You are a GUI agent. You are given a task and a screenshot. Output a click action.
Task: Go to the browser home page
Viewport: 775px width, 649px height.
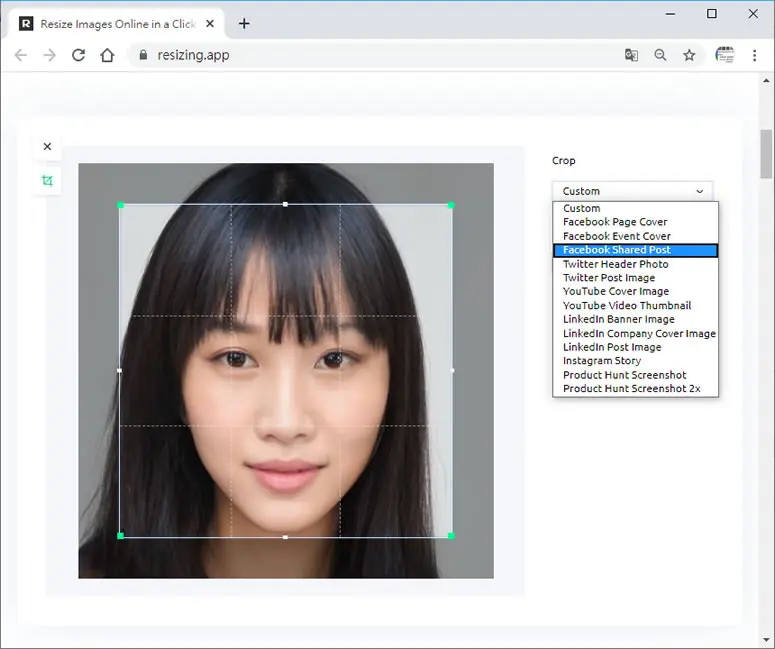[x=107, y=55]
